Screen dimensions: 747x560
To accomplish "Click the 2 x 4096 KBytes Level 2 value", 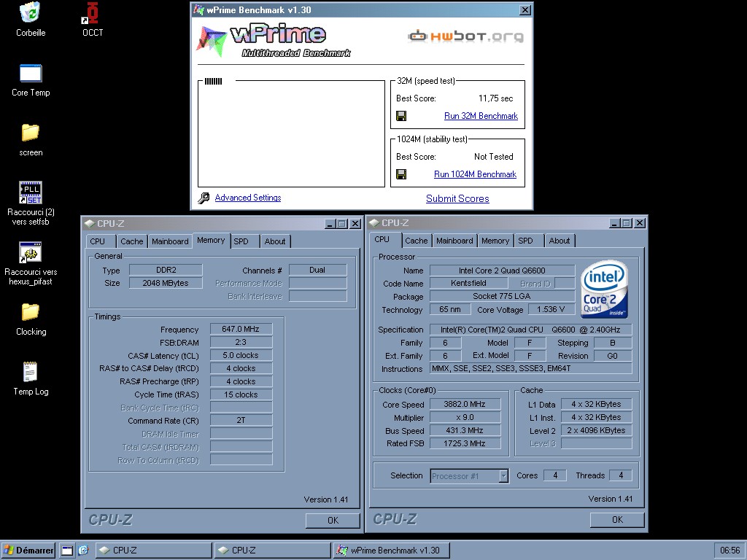I will pyautogui.click(x=597, y=430).
